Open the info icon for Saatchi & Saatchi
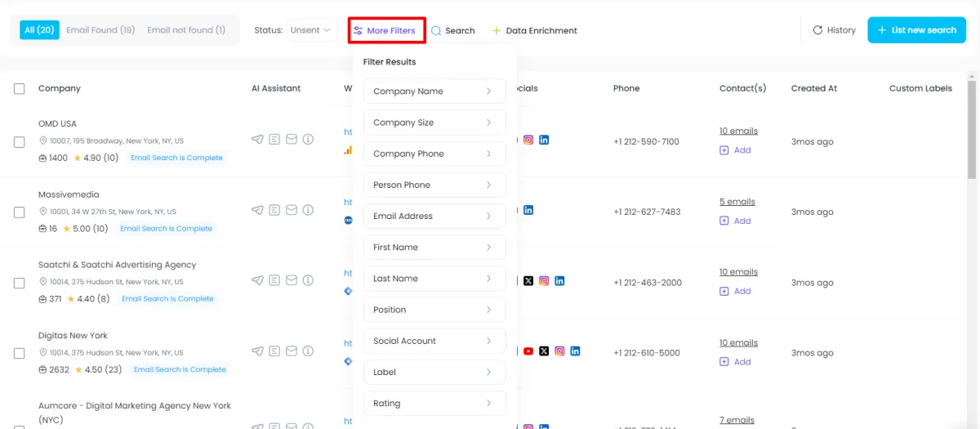 (x=308, y=280)
